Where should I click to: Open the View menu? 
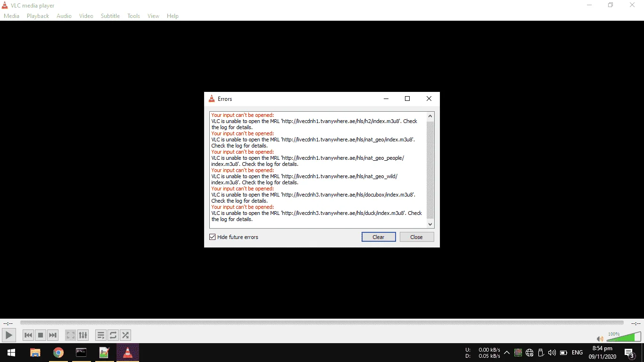153,16
